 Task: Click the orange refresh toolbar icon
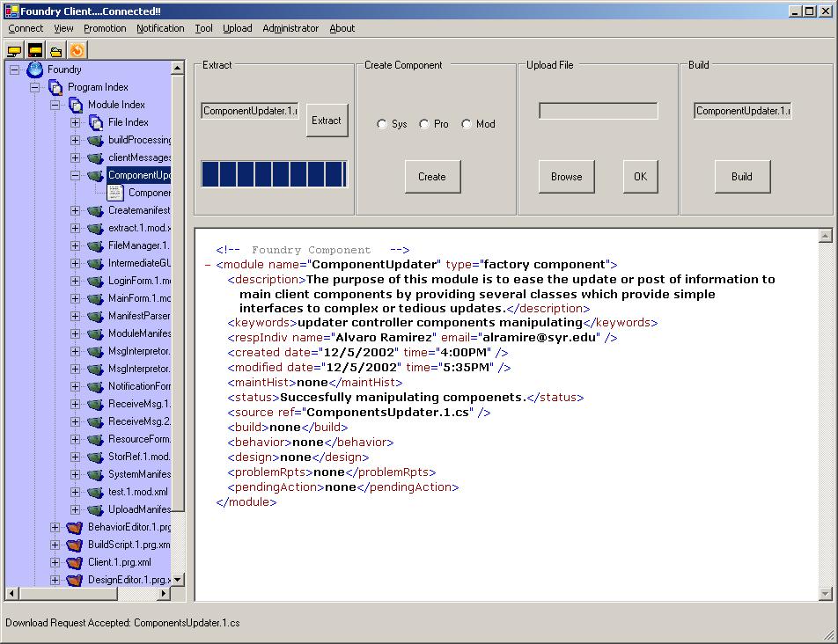coord(77,51)
